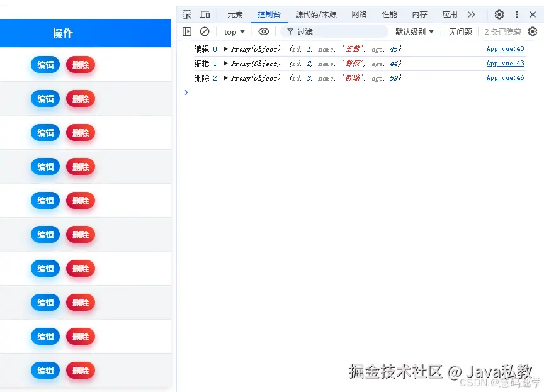Click the topmost 删除 button
544x392 pixels.
[x=81, y=64]
